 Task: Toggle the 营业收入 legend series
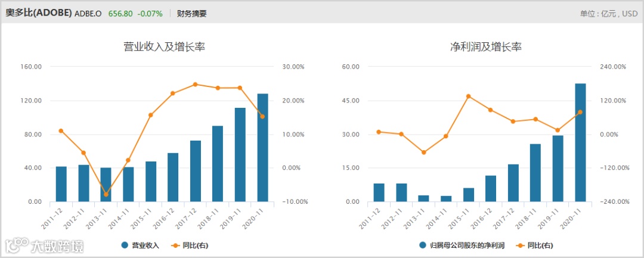pos(140,245)
